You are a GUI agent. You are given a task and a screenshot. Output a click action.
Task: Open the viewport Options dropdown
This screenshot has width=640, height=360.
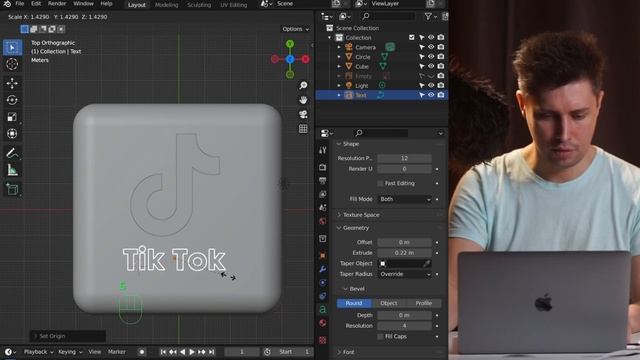click(x=296, y=29)
